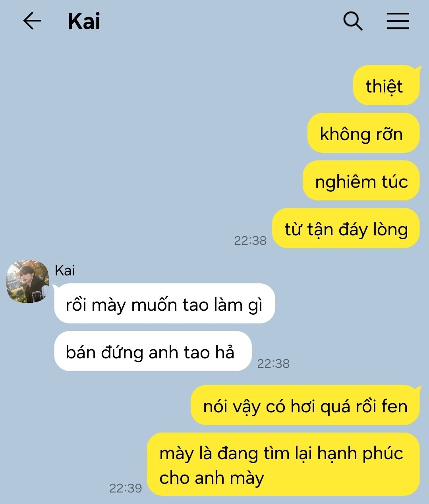Tap the back arrow icon
This screenshot has width=429, height=504.
pyautogui.click(x=33, y=21)
